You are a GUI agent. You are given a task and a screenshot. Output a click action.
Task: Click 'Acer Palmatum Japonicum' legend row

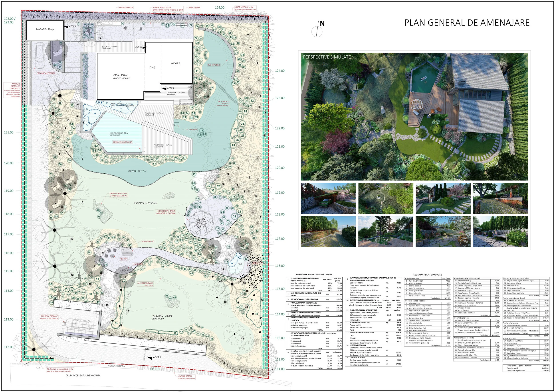click(427, 311)
